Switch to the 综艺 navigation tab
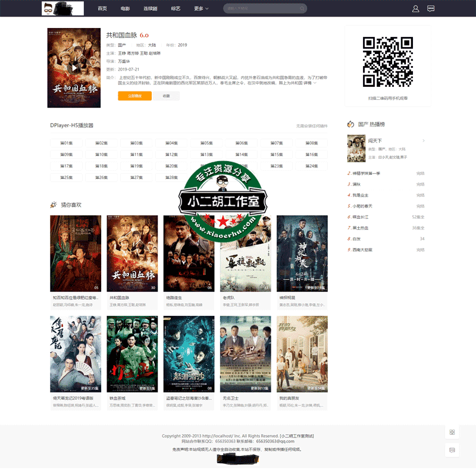Viewport: 476px width, 471px height. click(176, 9)
